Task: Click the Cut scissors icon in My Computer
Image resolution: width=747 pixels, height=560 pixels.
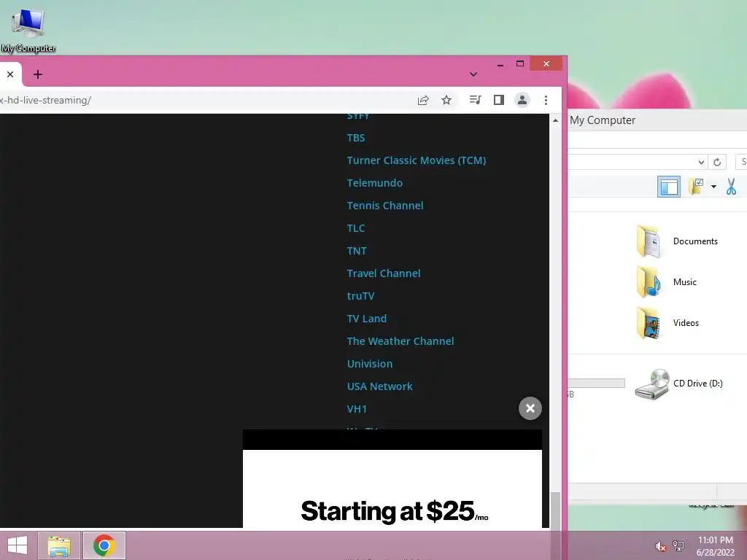Action: (731, 186)
